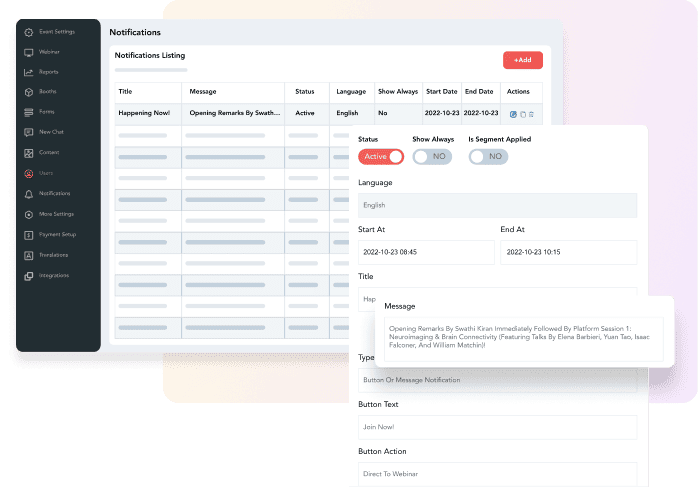Open the Payment Setup dollar icon
Image resolution: width=698 pixels, height=487 pixels.
(29, 234)
